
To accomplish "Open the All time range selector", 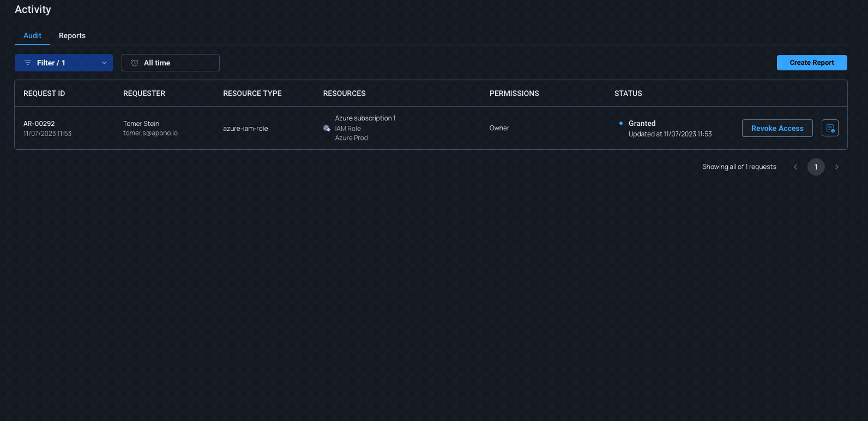I will pyautogui.click(x=170, y=63).
